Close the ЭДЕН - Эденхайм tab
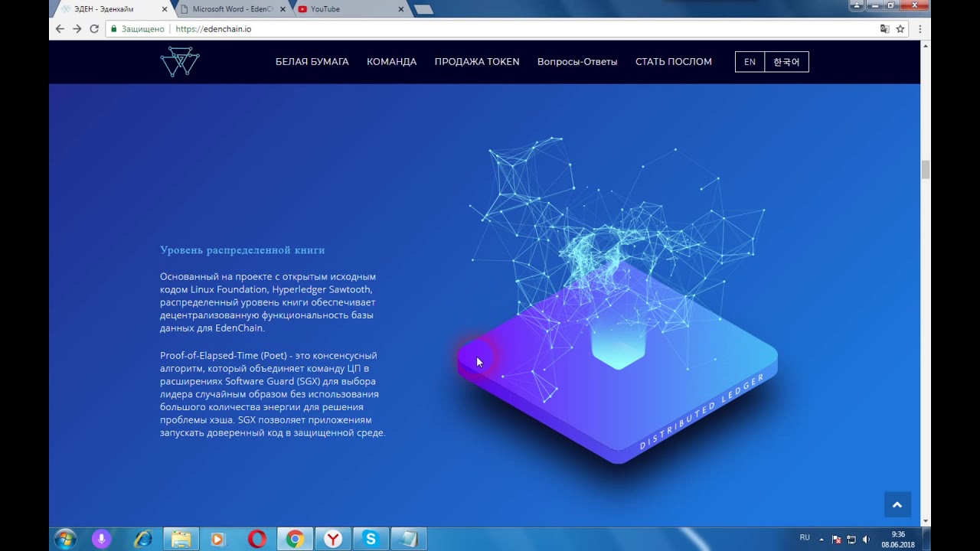The width and height of the screenshot is (980, 551). 164,9
